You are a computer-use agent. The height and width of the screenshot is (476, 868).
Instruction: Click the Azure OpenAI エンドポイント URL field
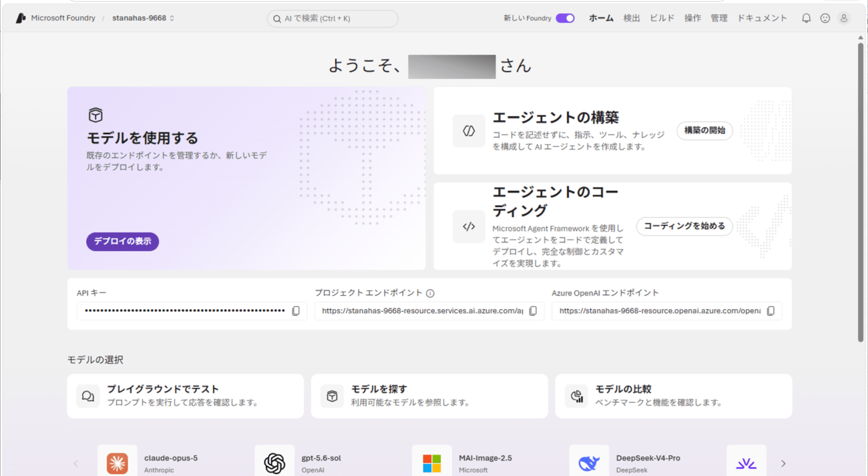pos(666,311)
